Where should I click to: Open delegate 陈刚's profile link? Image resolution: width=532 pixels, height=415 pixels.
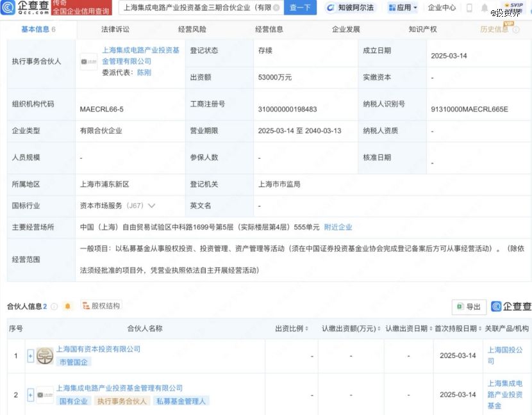[x=144, y=72]
